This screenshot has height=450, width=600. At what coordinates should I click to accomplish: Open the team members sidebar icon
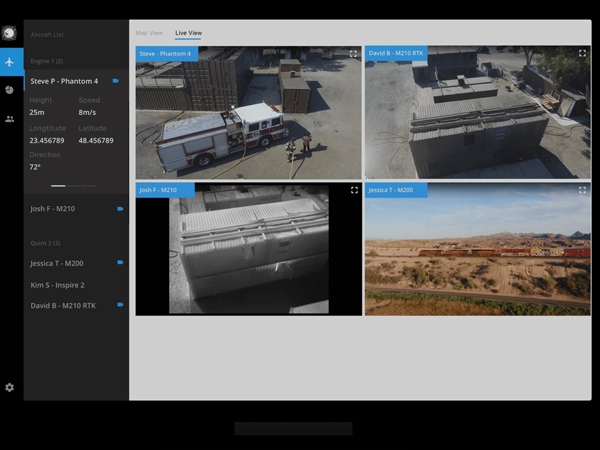pyautogui.click(x=11, y=119)
